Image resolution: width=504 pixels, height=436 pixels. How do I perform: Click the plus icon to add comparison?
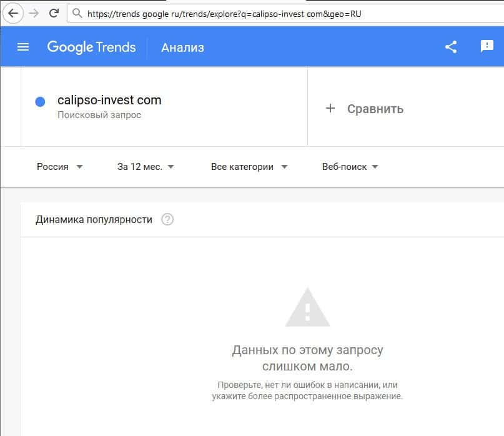(x=330, y=108)
